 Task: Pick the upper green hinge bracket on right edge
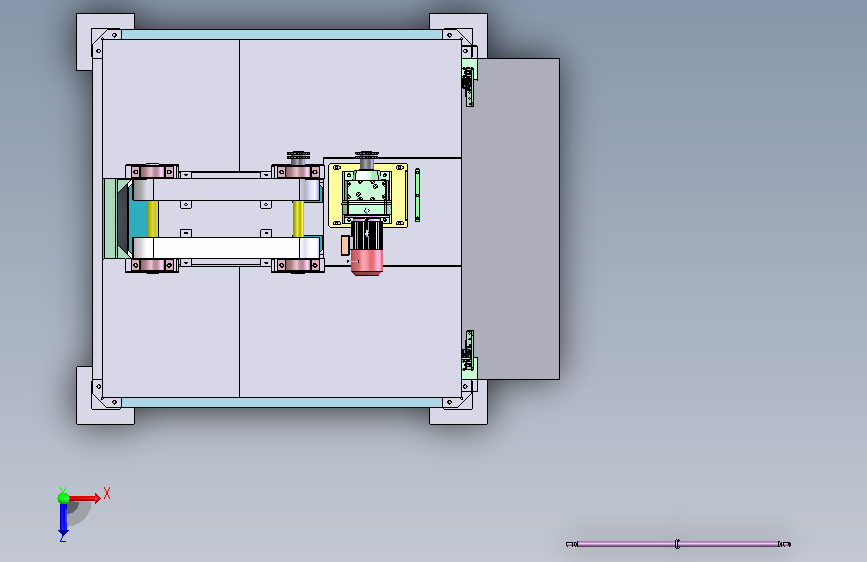click(x=469, y=77)
